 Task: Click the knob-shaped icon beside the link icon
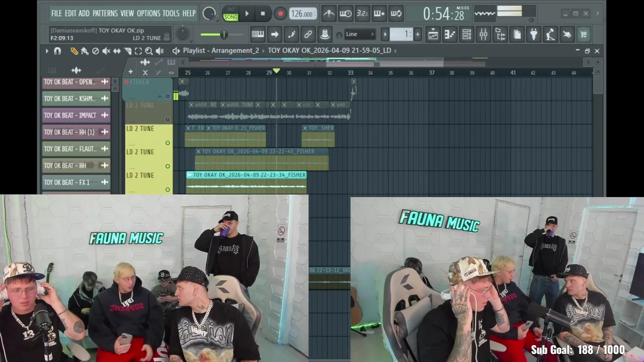(325, 34)
